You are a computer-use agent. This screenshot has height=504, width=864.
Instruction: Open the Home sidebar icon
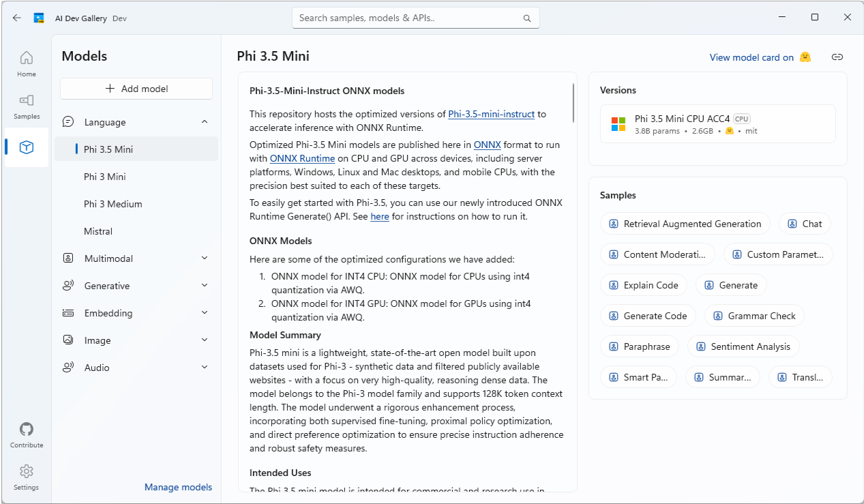click(27, 63)
